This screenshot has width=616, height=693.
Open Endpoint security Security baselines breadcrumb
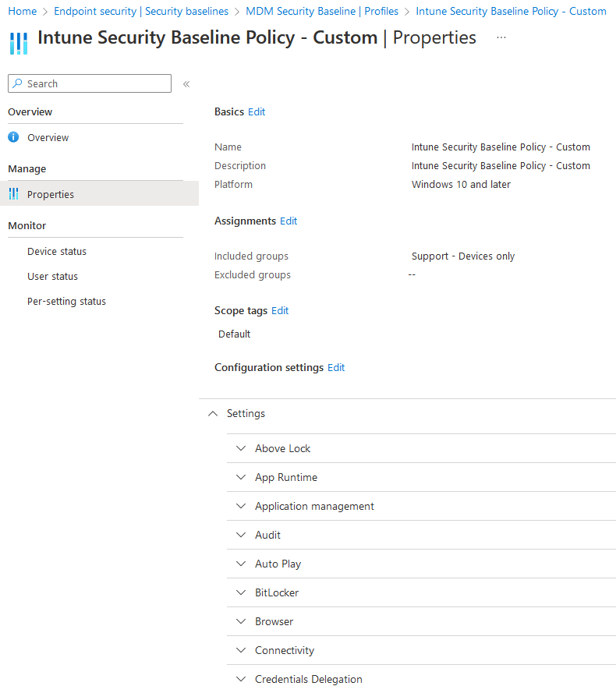click(x=141, y=11)
